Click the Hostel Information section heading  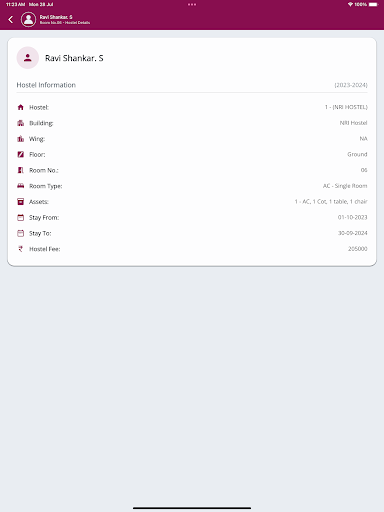click(46, 85)
